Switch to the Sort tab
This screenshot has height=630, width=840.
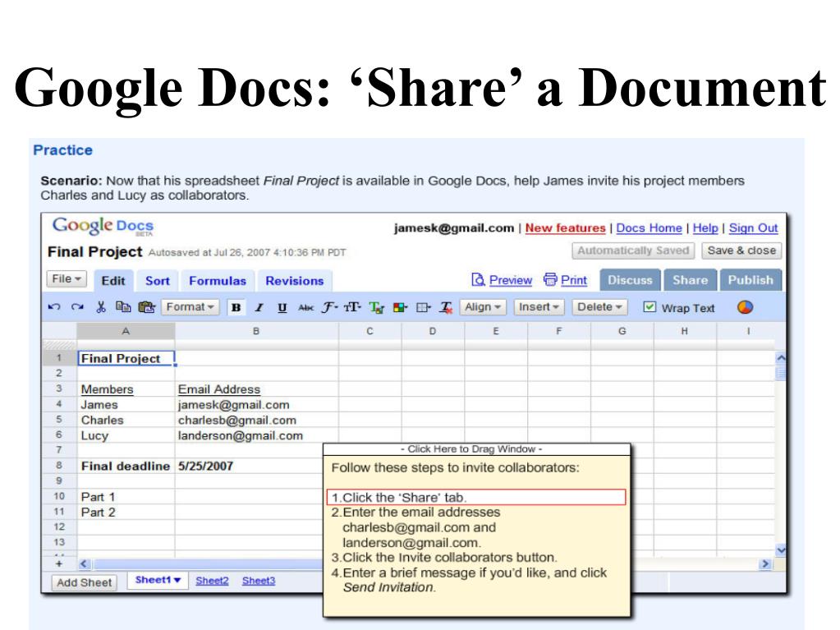tap(158, 281)
